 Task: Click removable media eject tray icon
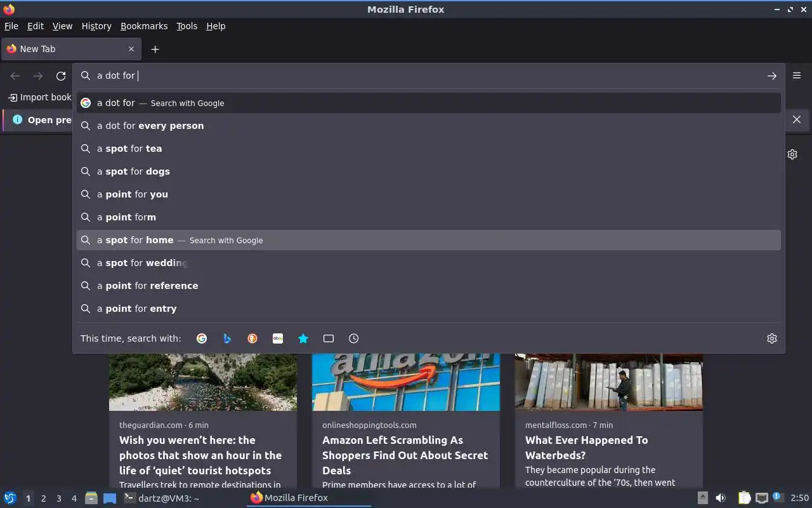click(703, 498)
